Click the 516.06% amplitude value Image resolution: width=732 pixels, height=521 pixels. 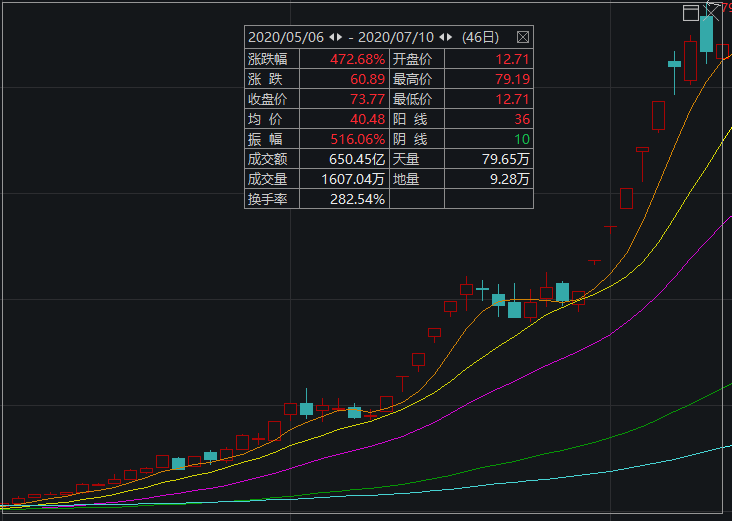(358, 140)
